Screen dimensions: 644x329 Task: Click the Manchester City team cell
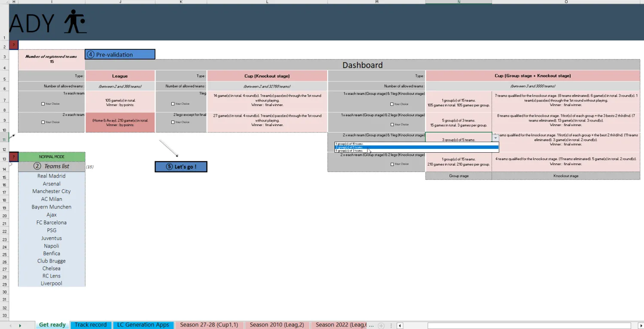click(52, 191)
